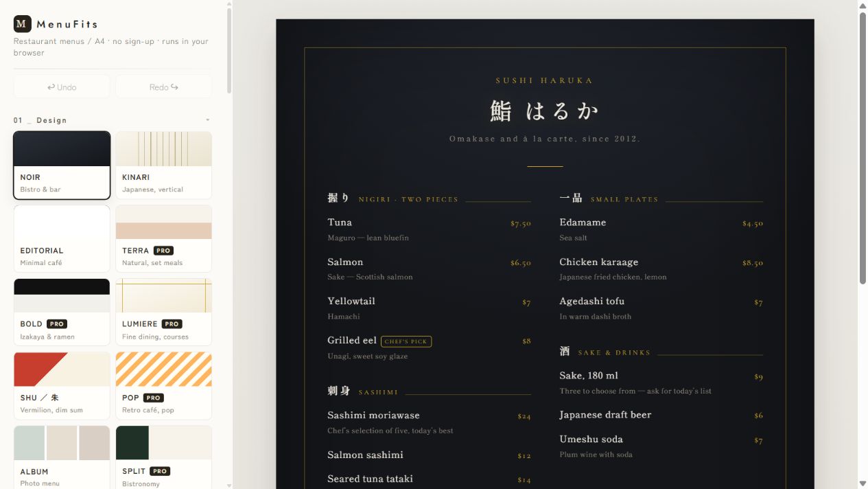The height and width of the screenshot is (489, 868).
Task: Pick the BOLD izakaya & ramen template
Action: [62, 312]
